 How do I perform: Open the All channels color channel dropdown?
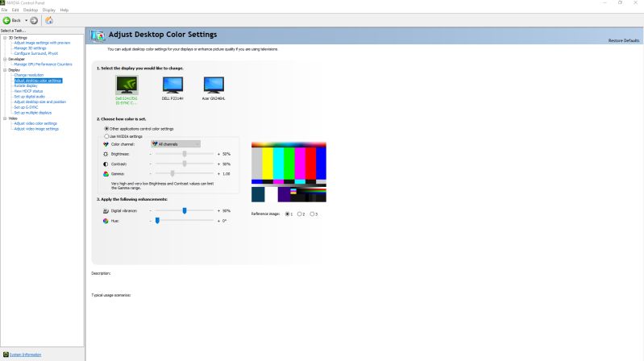coord(176,144)
